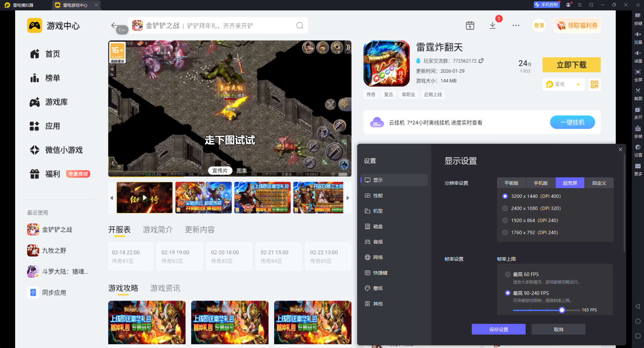Click the 领取福利券 coupon button

[577, 26]
